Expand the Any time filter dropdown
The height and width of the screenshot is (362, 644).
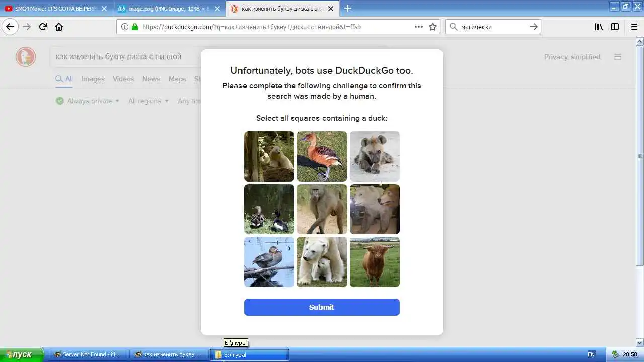189,101
